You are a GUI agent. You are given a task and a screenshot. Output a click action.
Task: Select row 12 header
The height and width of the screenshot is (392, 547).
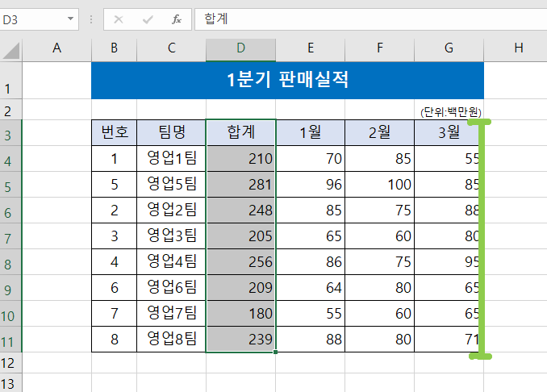click(10, 363)
